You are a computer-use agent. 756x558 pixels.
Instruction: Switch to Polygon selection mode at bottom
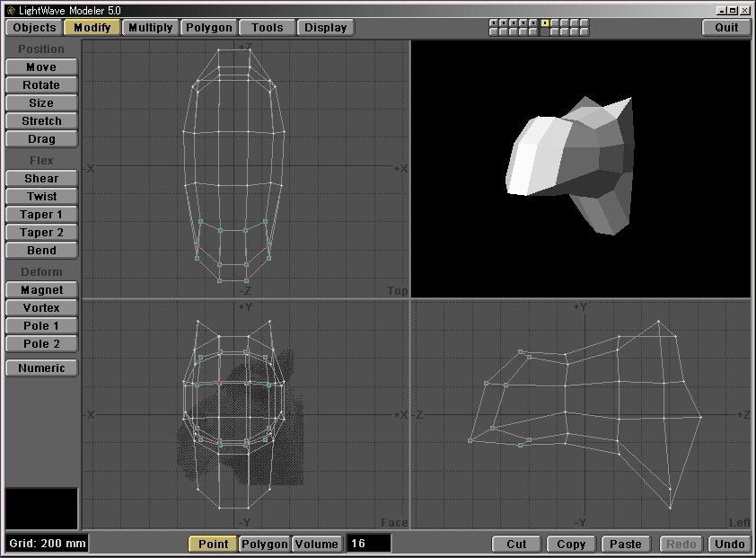[x=265, y=544]
